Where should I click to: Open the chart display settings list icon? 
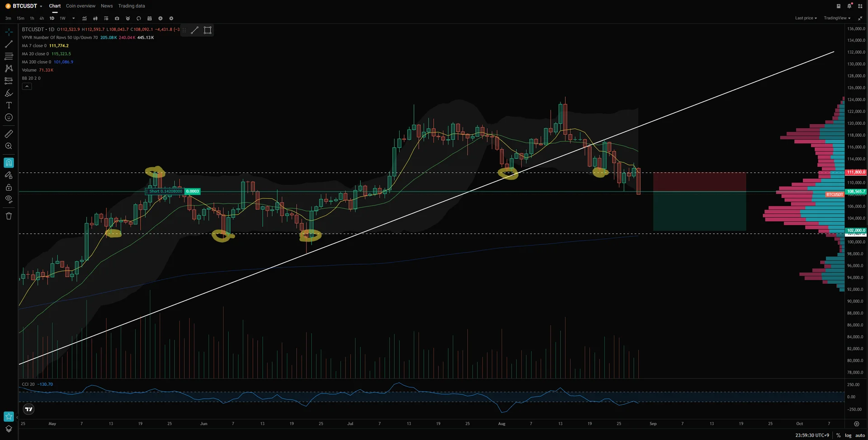point(106,19)
